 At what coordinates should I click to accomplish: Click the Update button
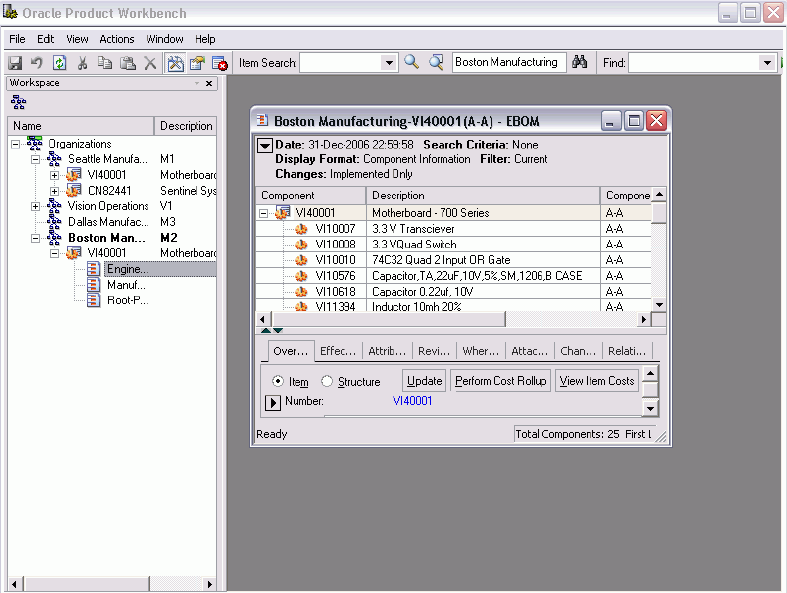(x=424, y=381)
